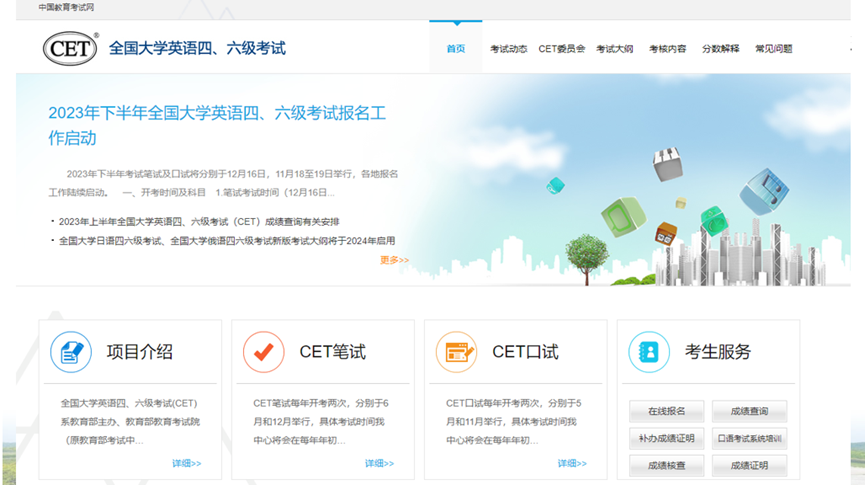Click the CET logo icon
865x485 pixels.
(x=70, y=48)
